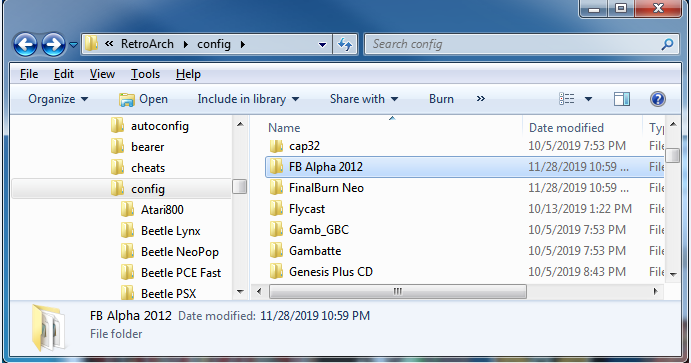Click the RetroArch breadcrumb in address bar
This screenshot has width=691, height=363.
point(147,44)
